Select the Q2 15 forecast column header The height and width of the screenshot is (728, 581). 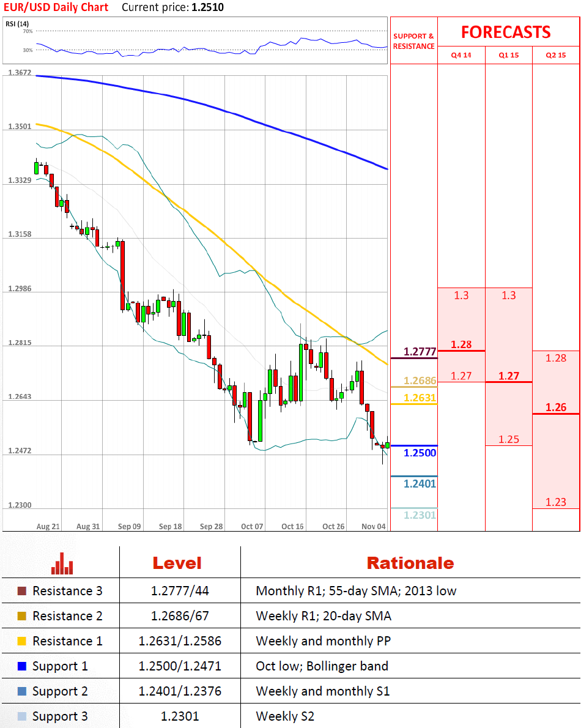tap(556, 55)
